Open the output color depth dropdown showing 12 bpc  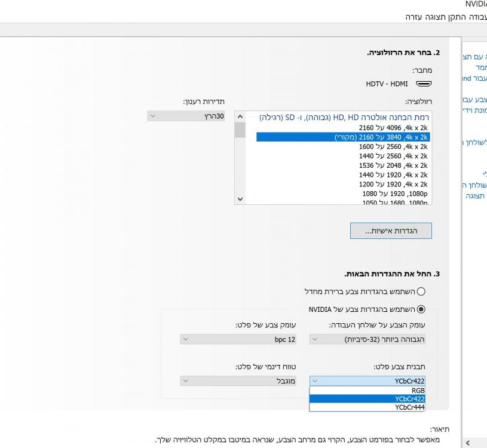click(x=238, y=339)
